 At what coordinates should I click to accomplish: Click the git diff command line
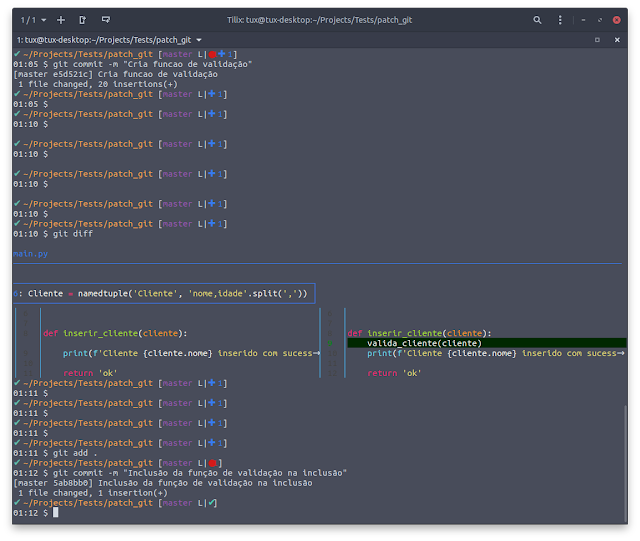pyautogui.click(x=53, y=234)
